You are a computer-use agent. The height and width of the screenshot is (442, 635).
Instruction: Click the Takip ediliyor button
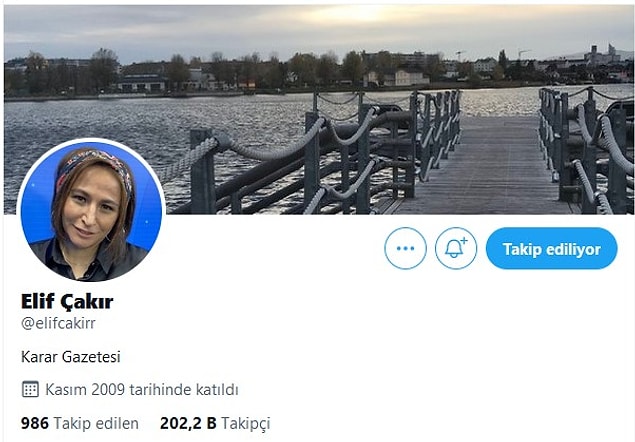(x=552, y=248)
